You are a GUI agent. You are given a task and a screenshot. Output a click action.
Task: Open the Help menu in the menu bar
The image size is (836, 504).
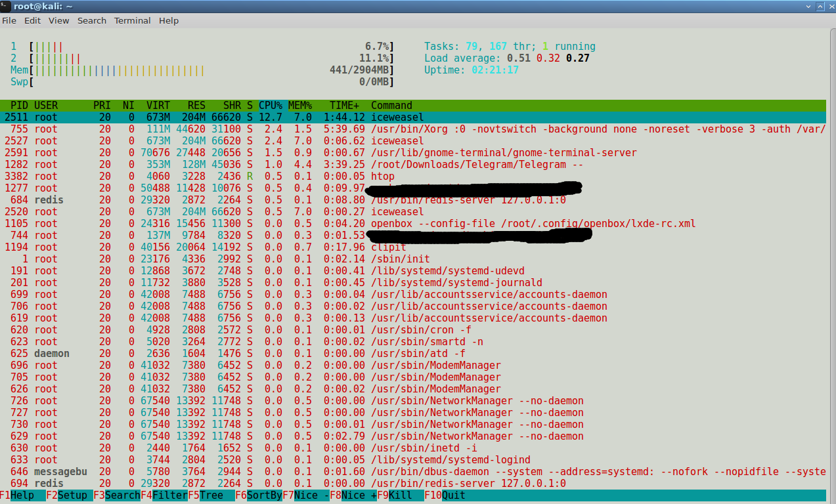click(x=168, y=20)
